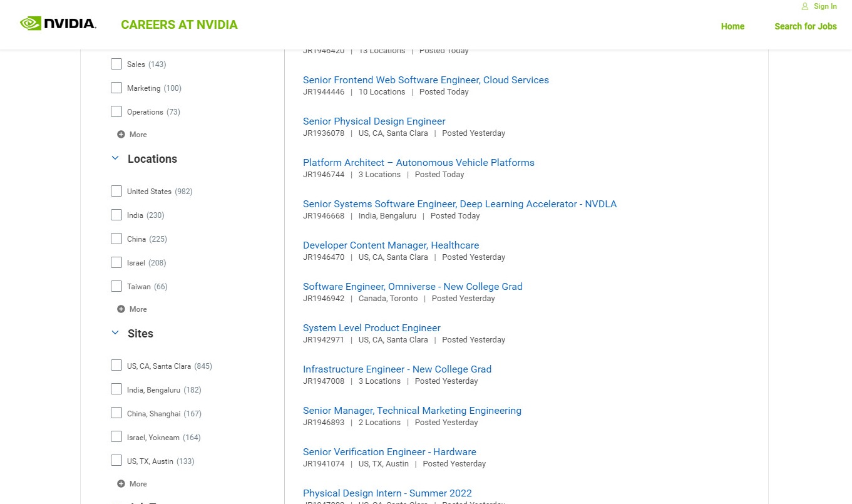Click the NVIDIA logo
The height and width of the screenshot is (504, 852).
point(58,24)
